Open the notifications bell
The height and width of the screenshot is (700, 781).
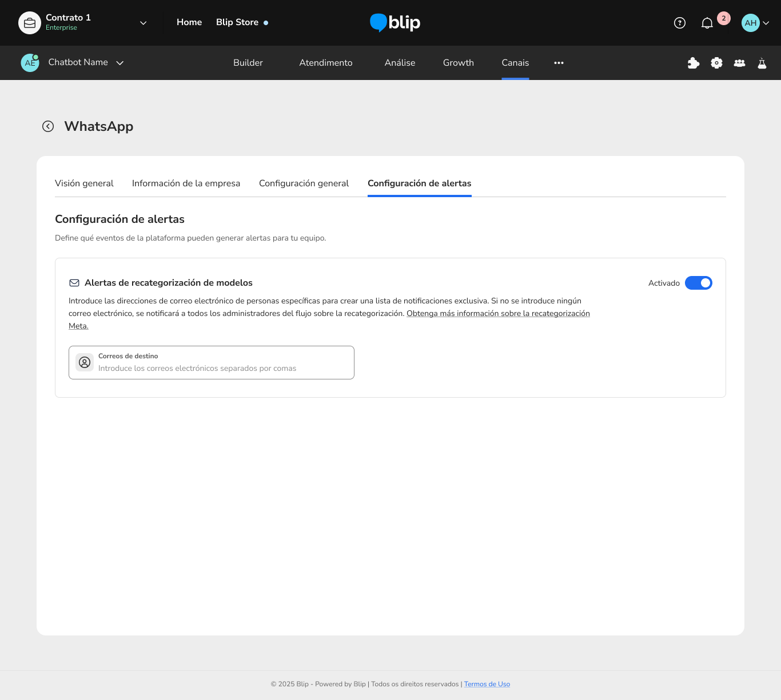tap(707, 23)
